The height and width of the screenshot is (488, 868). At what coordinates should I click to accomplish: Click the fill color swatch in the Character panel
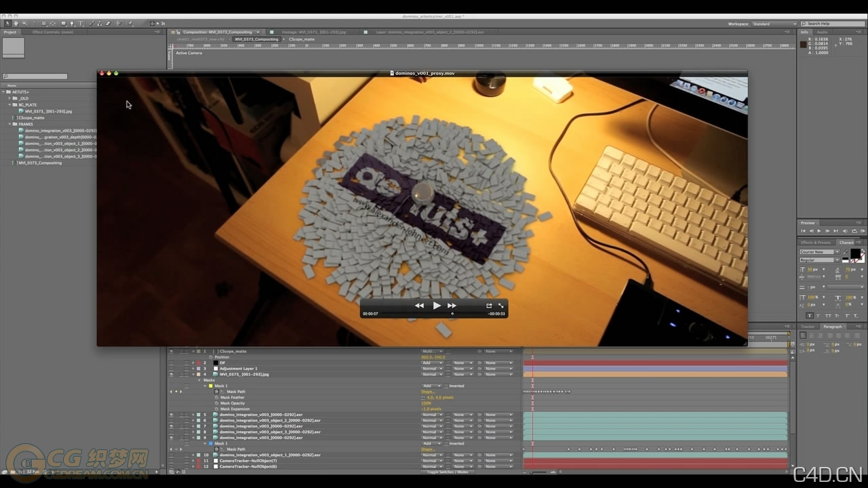pos(856,254)
